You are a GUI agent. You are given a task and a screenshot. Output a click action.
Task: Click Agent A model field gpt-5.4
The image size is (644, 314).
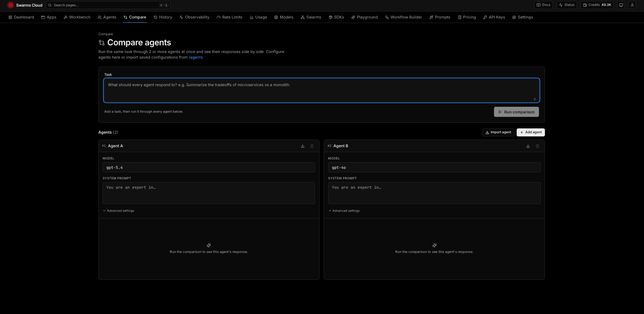tap(209, 167)
